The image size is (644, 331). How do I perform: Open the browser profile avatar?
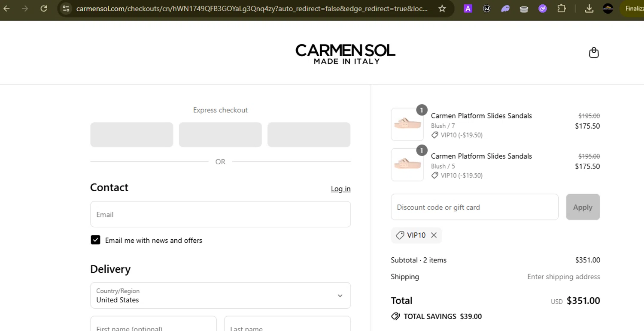coord(608,9)
